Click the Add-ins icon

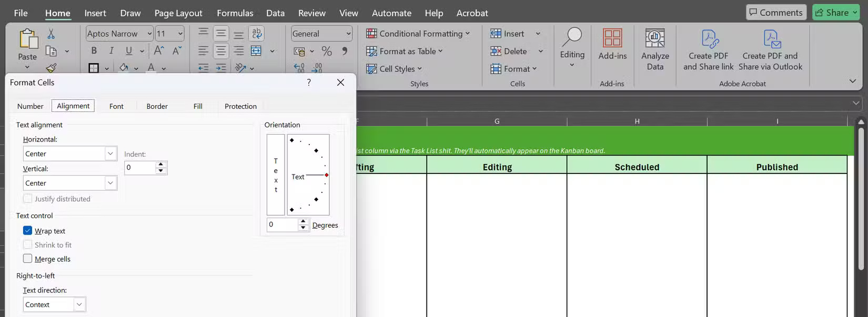coord(612,45)
